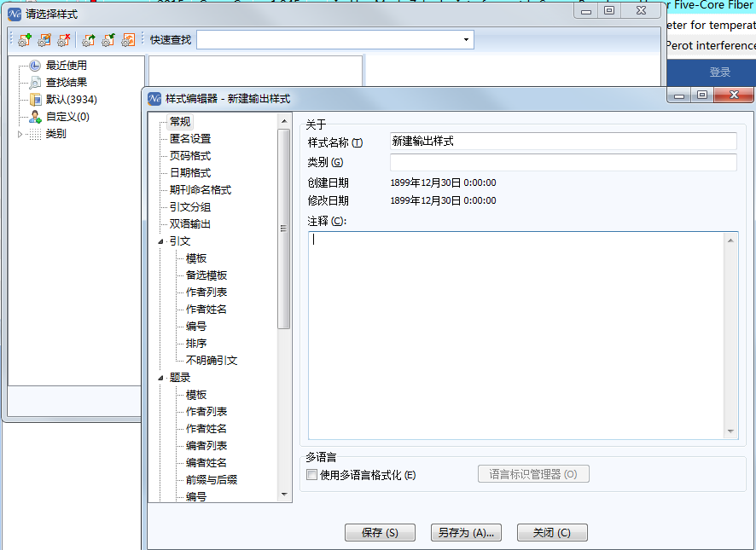This screenshot has width=756, height=550.
Task: Select the 默认(3934) styles folder
Action: [x=71, y=100]
